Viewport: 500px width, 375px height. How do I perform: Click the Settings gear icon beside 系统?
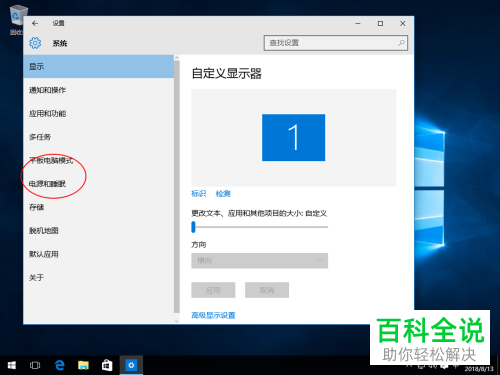tap(35, 43)
